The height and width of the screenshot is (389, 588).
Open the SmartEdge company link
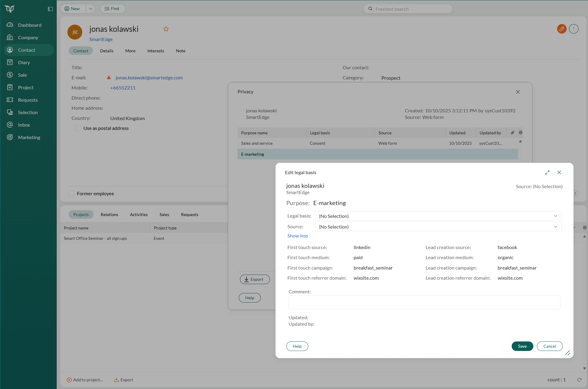point(101,39)
